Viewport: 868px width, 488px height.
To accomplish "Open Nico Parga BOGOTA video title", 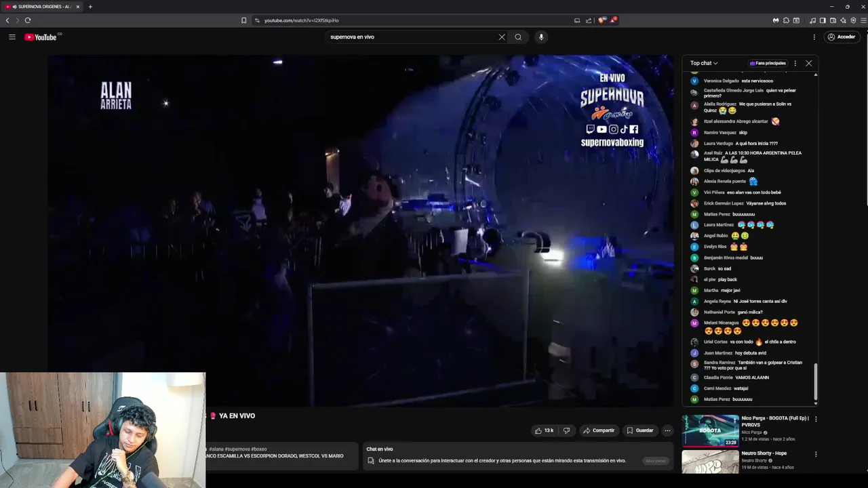I will click(775, 422).
